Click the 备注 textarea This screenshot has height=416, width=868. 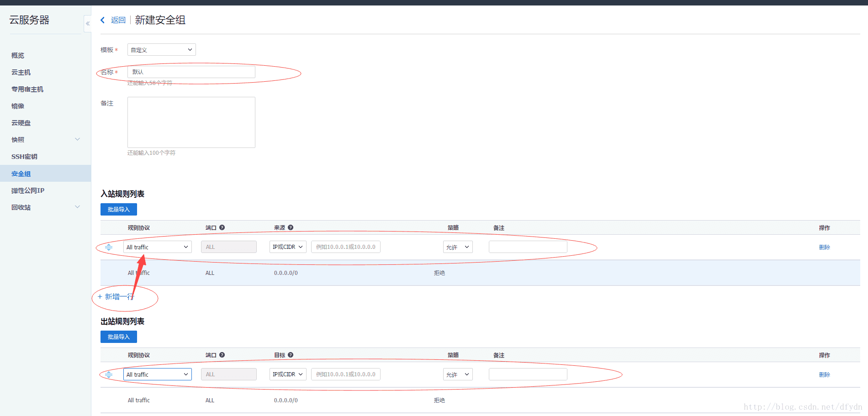point(191,122)
